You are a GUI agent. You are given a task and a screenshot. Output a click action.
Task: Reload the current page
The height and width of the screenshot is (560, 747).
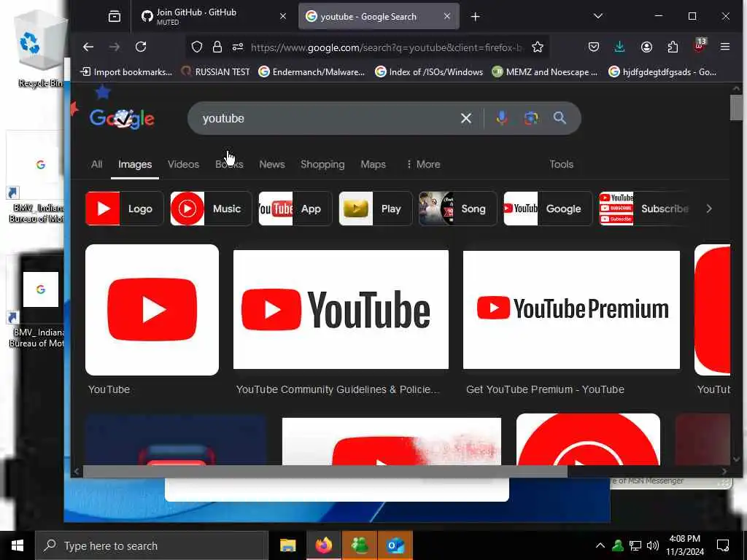pos(141,47)
